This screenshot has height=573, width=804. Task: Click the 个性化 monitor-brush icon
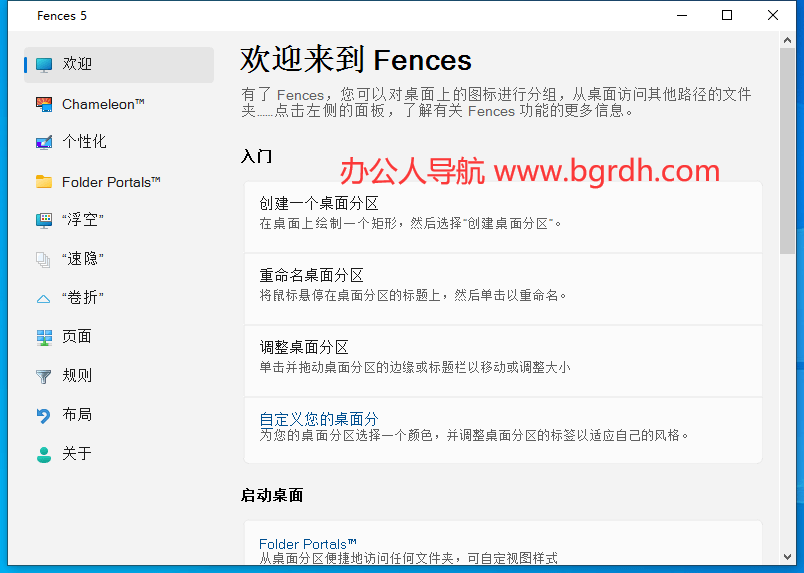[x=44, y=142]
